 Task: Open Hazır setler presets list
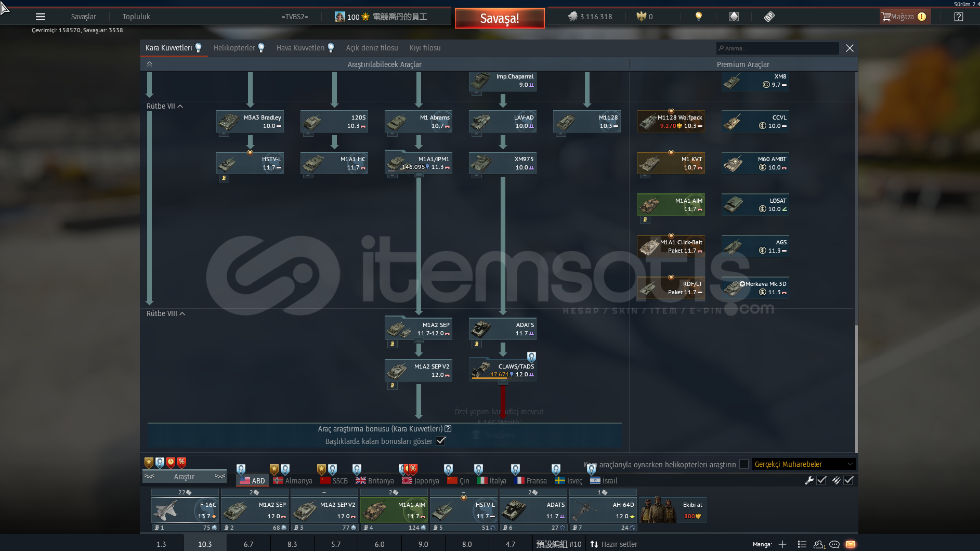coord(613,544)
